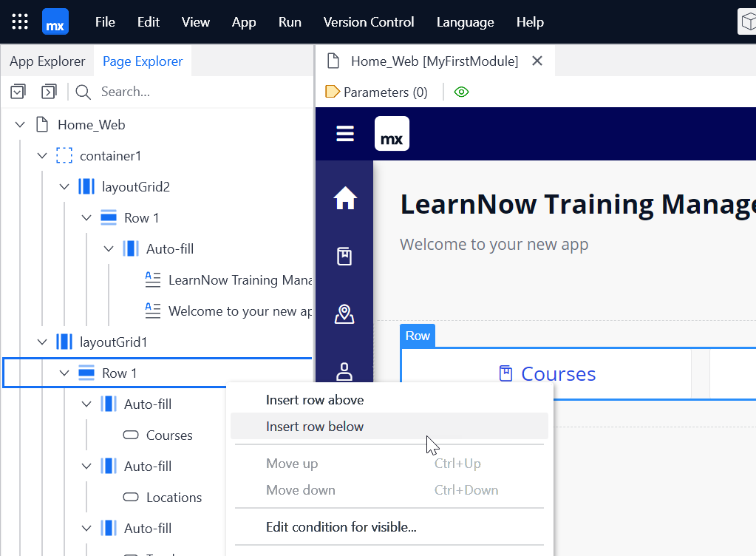Click the home icon in preview sidebar

pos(345,197)
